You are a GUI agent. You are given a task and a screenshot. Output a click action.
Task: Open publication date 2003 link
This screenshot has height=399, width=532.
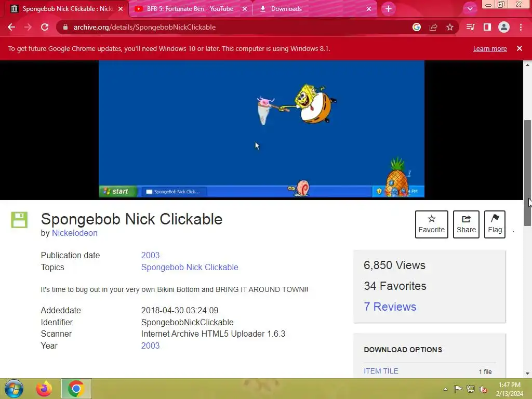click(x=150, y=255)
